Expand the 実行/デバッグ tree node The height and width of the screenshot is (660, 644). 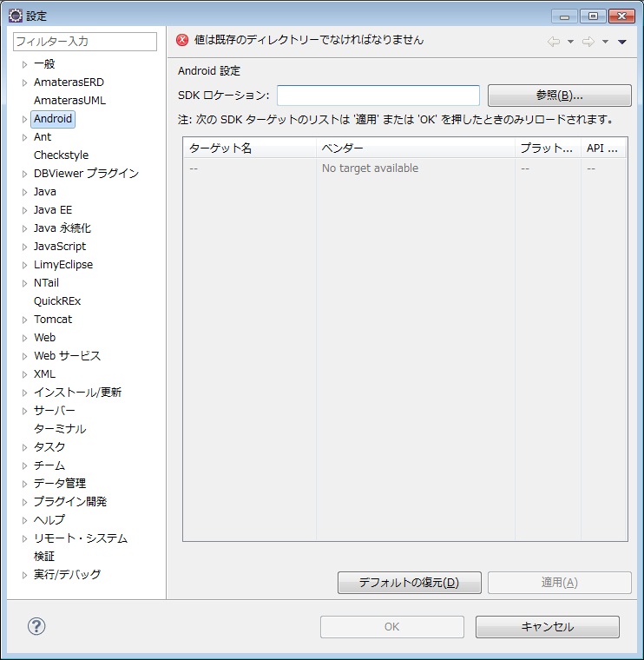tap(24, 575)
